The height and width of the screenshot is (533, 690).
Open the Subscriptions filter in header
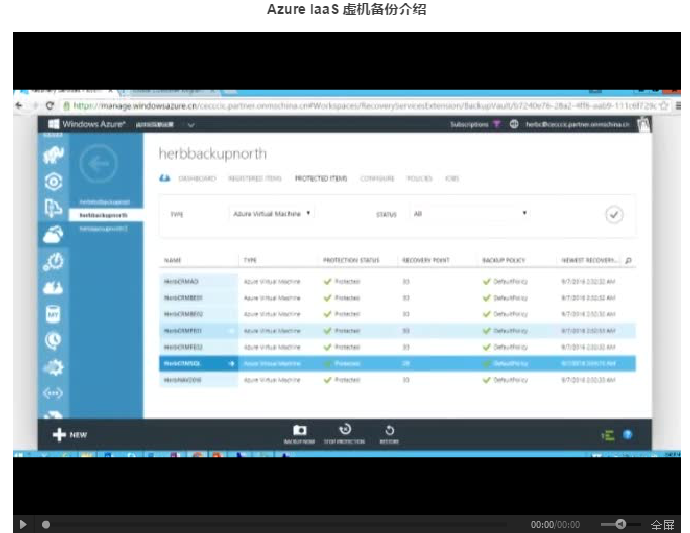pos(475,124)
